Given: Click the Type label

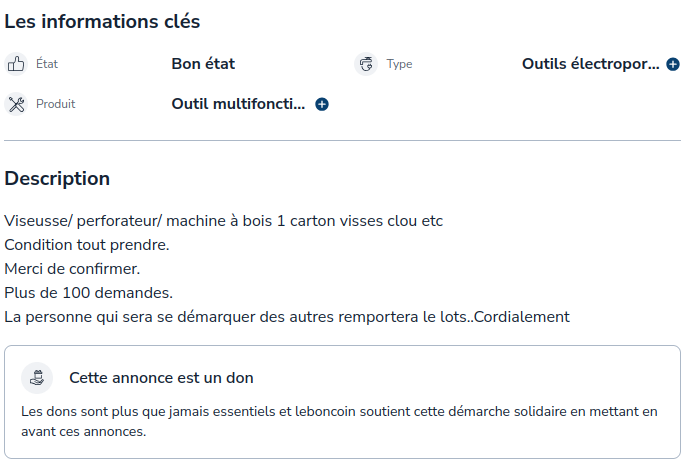Looking at the screenshot, I should [399, 64].
